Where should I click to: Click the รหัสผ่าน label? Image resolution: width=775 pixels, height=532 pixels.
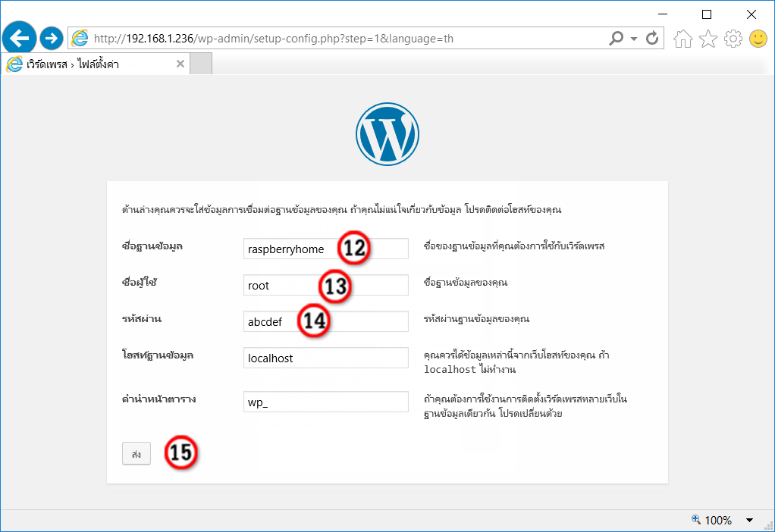pyautogui.click(x=142, y=318)
